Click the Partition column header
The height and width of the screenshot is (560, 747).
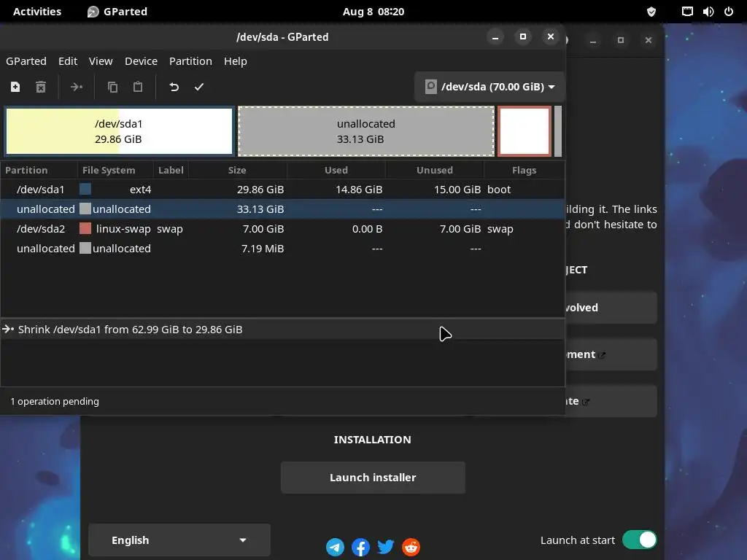(x=39, y=170)
